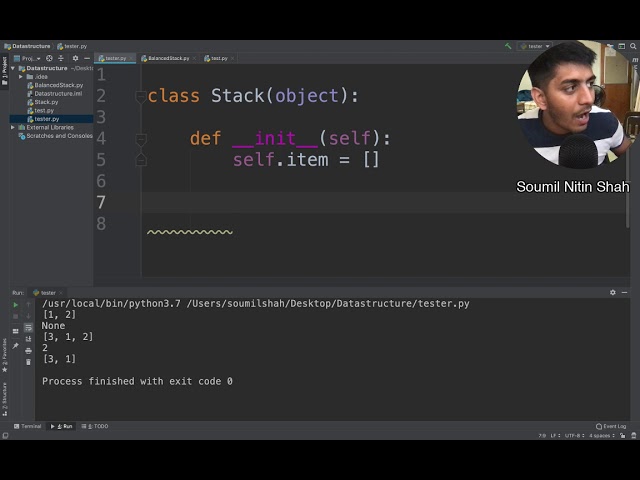
Task: Place cursor on empty editor line 7
Action: coord(384,202)
